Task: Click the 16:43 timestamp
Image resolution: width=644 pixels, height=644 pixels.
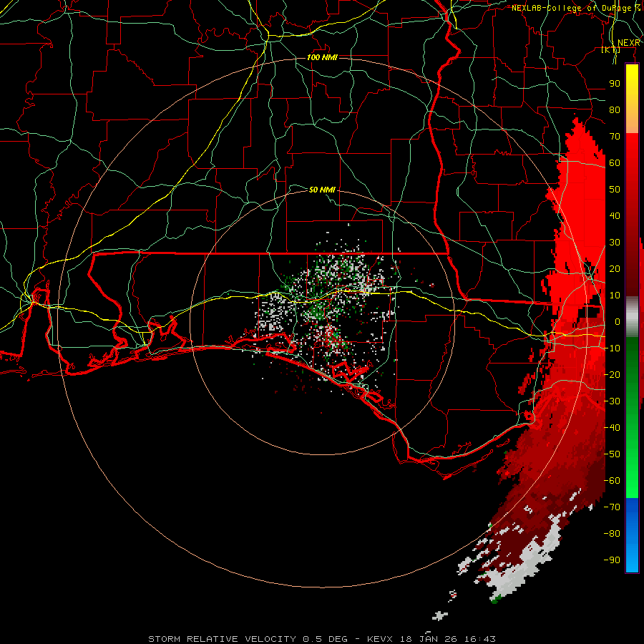Action: pos(480,639)
